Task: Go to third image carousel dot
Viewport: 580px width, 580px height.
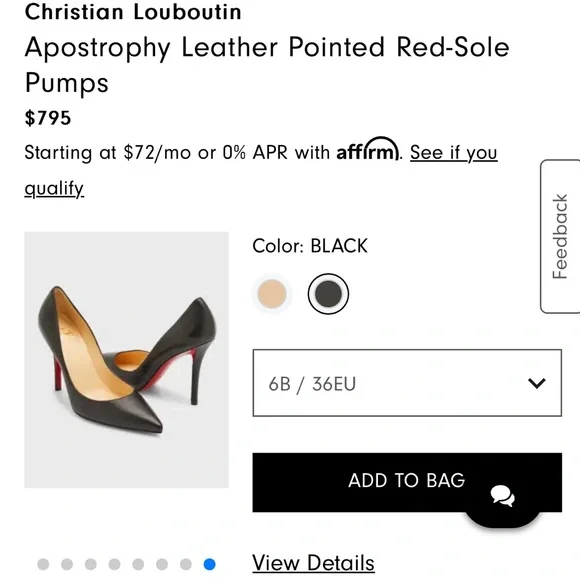Action: (x=91, y=564)
